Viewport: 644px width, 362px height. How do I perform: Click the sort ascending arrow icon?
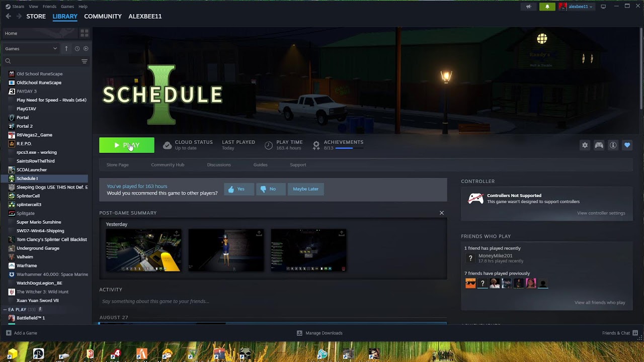tap(66, 48)
